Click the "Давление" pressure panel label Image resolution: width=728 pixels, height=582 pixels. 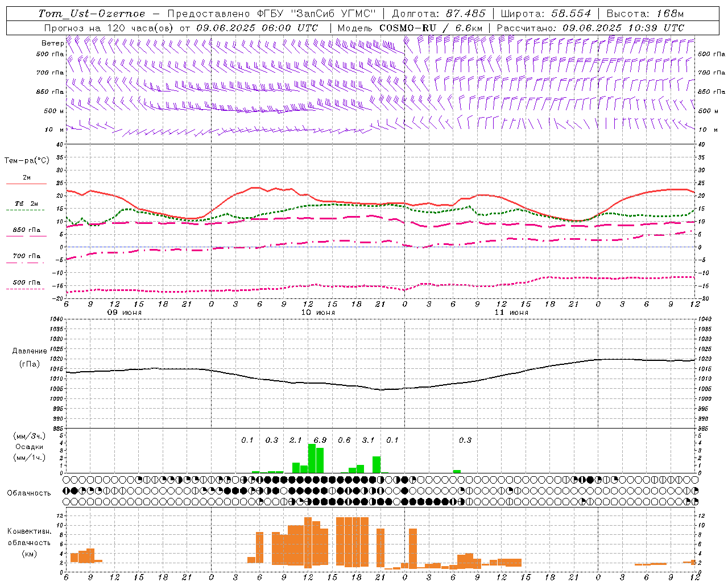(x=30, y=351)
